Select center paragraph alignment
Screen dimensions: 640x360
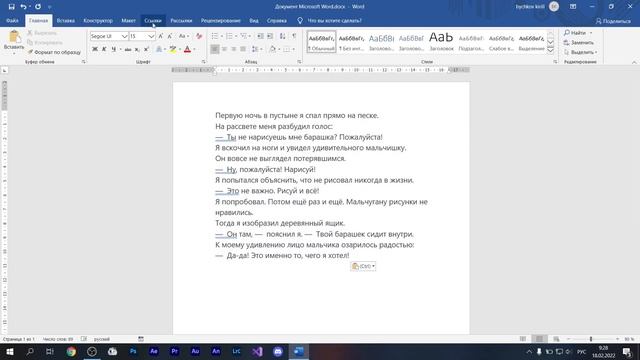click(224, 49)
